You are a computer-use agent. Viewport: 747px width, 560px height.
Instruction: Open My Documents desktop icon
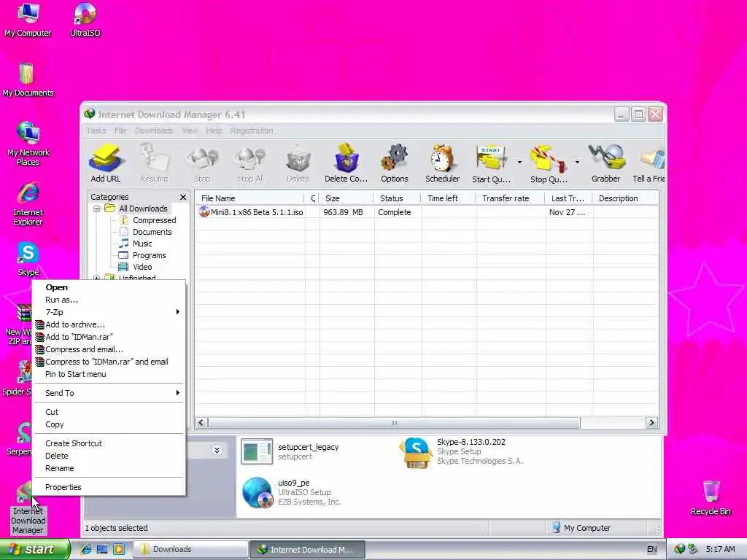[x=28, y=79]
